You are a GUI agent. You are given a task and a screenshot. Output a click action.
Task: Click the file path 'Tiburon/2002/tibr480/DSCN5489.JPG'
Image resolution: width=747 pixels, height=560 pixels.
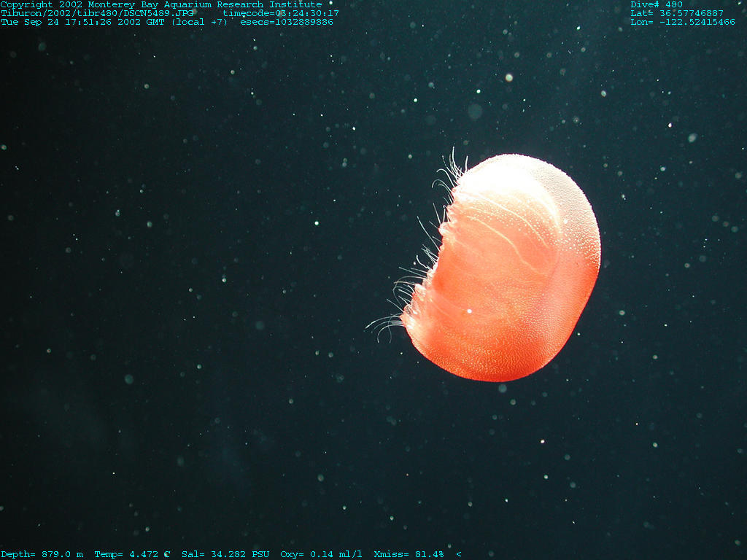[97, 13]
